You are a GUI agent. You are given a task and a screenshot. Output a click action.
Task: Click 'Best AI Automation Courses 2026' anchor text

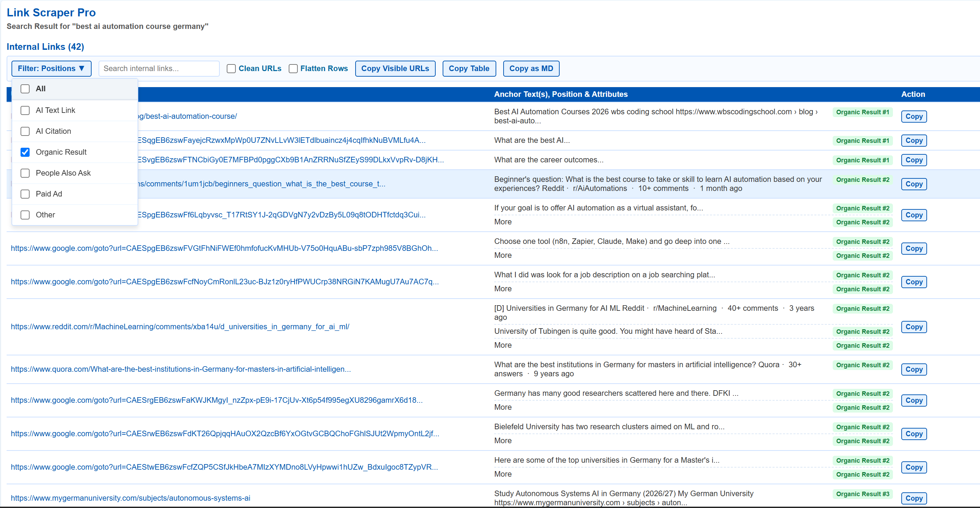click(656, 116)
